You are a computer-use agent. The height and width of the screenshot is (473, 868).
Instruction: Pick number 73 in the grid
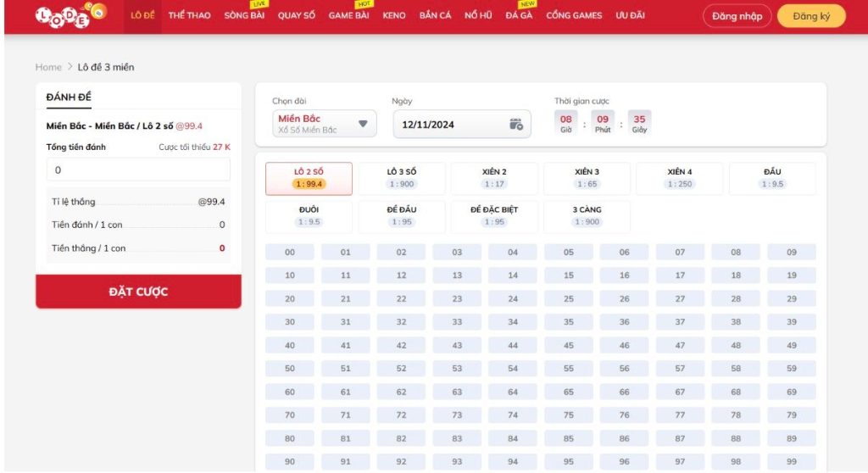coord(457,415)
